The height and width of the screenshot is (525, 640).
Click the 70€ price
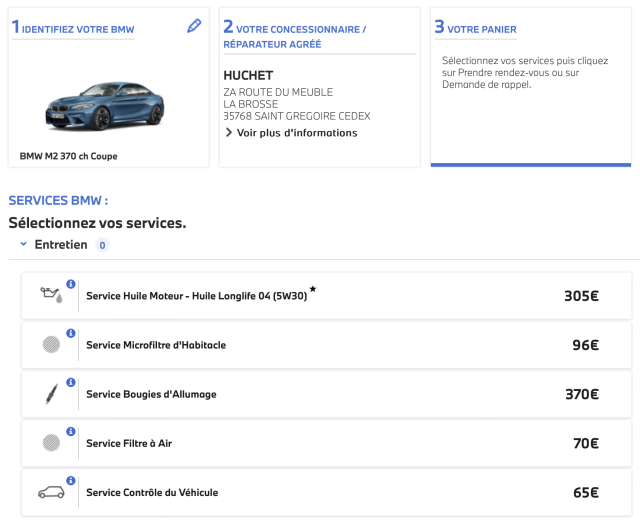586,443
